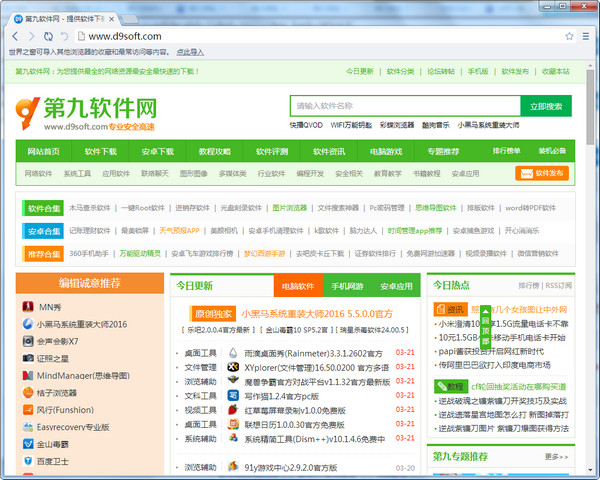This screenshot has height=480, width=600.
Task: Click the 风行(Funshion) icon
Action: (x=28, y=410)
